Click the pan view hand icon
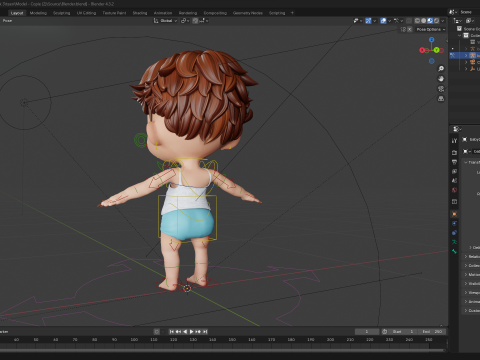This screenshot has height=360, width=480. point(441,79)
